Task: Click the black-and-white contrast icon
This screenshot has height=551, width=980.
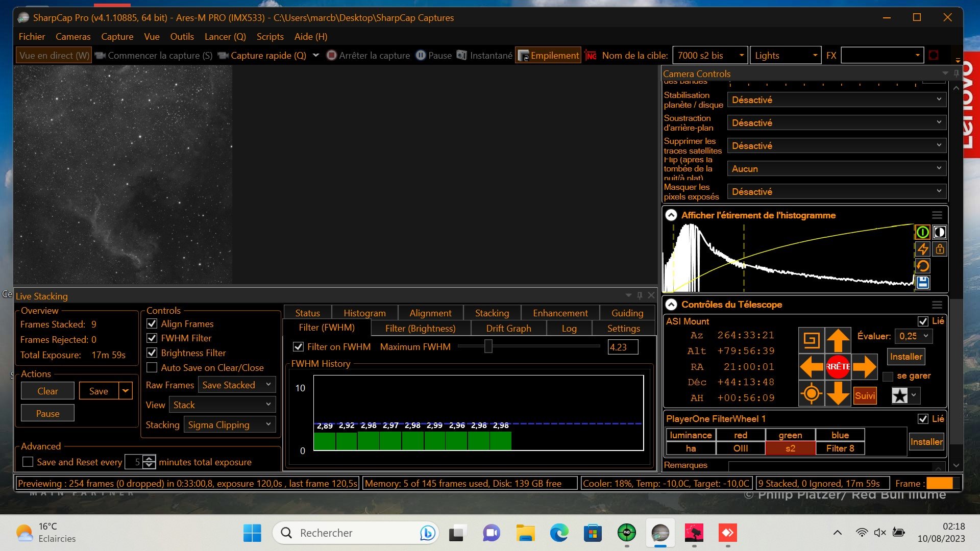Action: (x=939, y=233)
